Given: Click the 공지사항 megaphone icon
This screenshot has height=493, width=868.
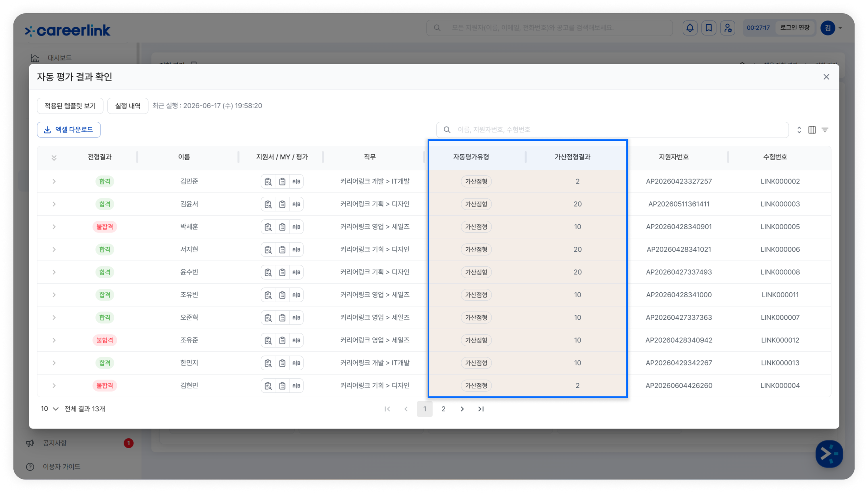Looking at the screenshot, I should (x=30, y=443).
